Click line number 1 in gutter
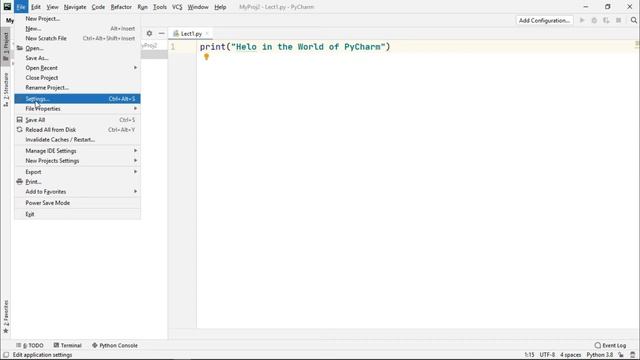Screen dimensions: 640x360 173,47
